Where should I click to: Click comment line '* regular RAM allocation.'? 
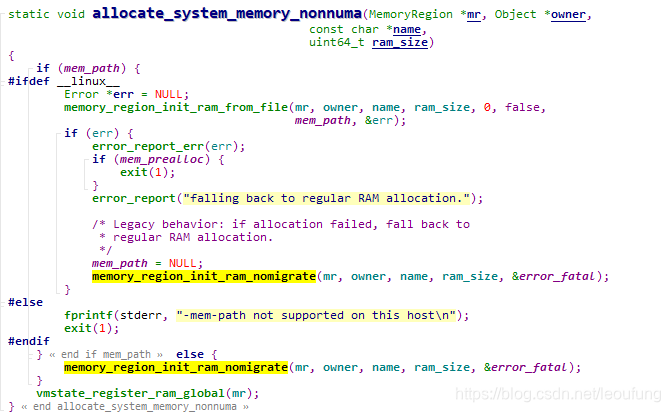186,237
